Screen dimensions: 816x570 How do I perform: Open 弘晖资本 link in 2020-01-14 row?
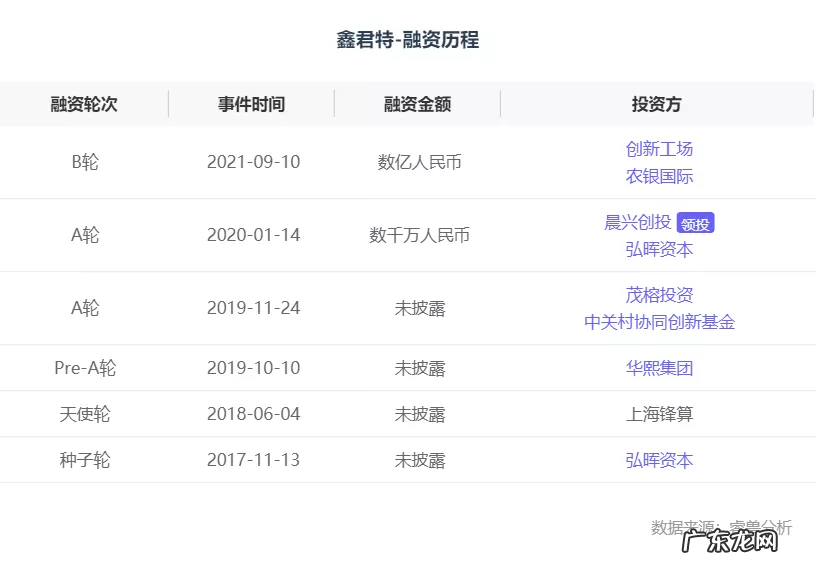point(659,249)
